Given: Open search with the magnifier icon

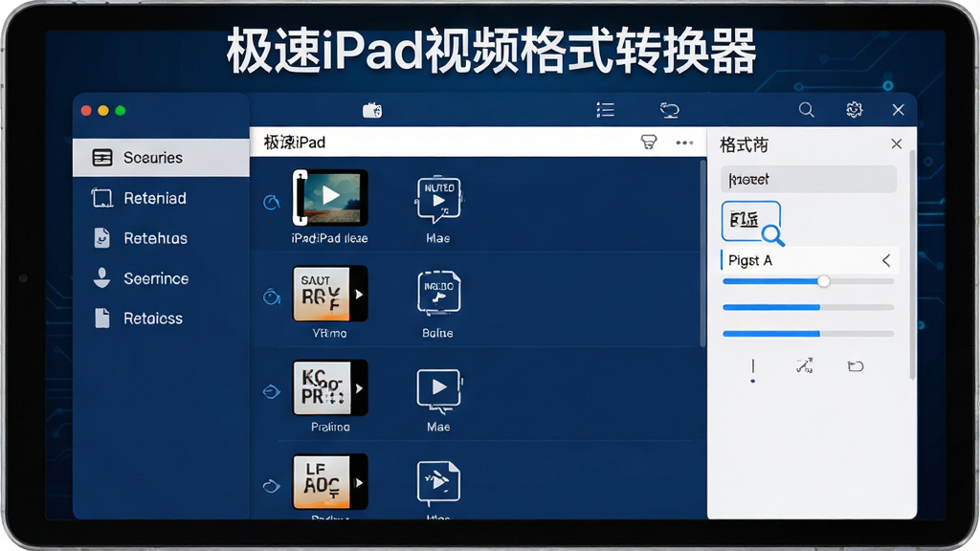Looking at the screenshot, I should [x=806, y=110].
